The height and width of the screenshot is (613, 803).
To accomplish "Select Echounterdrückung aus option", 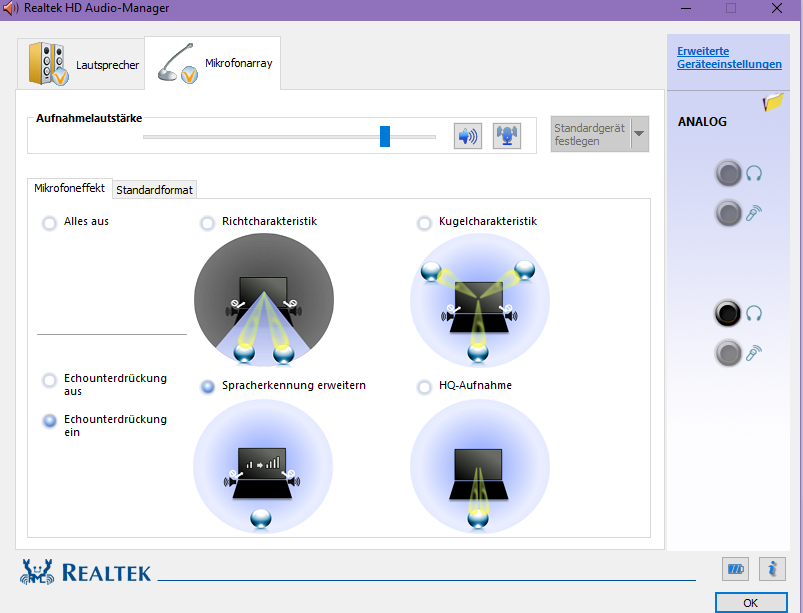I will (x=50, y=381).
